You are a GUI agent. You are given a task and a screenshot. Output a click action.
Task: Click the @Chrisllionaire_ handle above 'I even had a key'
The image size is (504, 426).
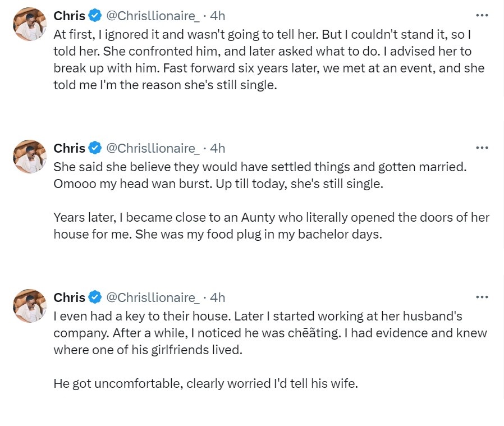153,297
